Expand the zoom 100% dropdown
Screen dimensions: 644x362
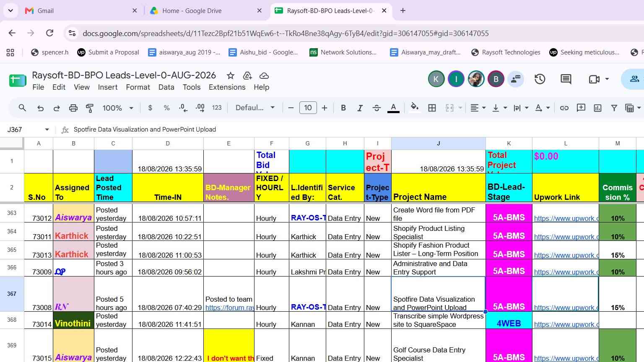(118, 108)
